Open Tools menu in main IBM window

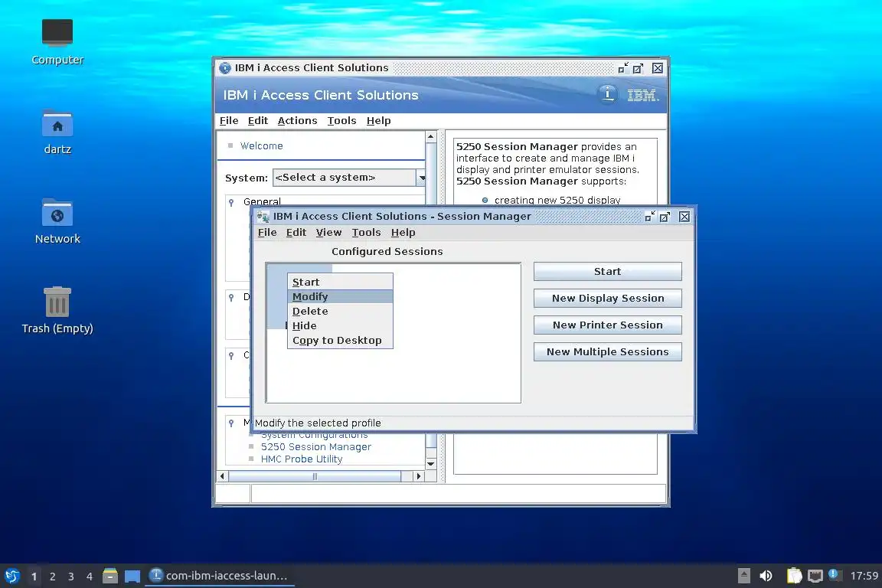341,120
